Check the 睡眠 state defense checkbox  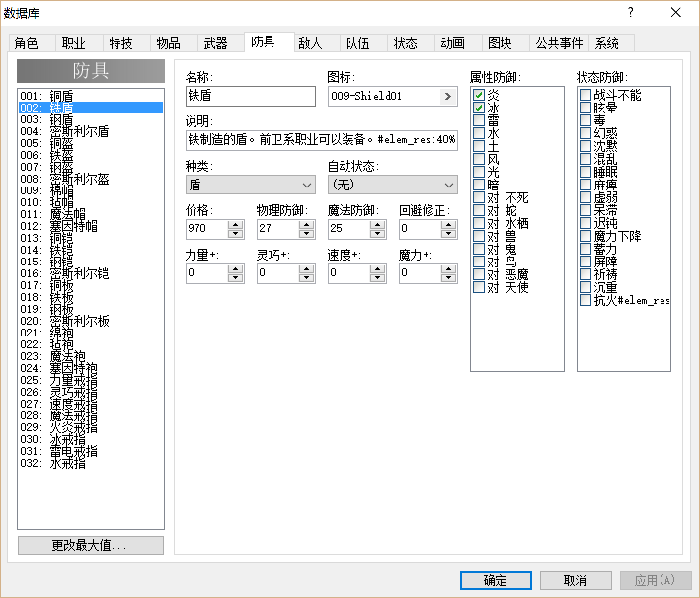point(585,171)
